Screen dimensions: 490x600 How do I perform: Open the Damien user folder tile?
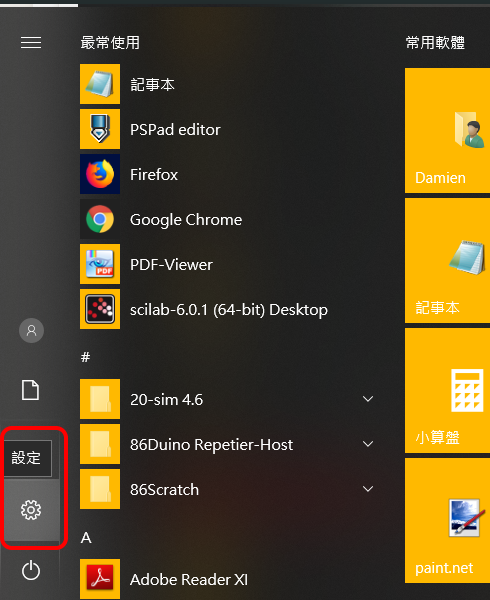click(447, 130)
